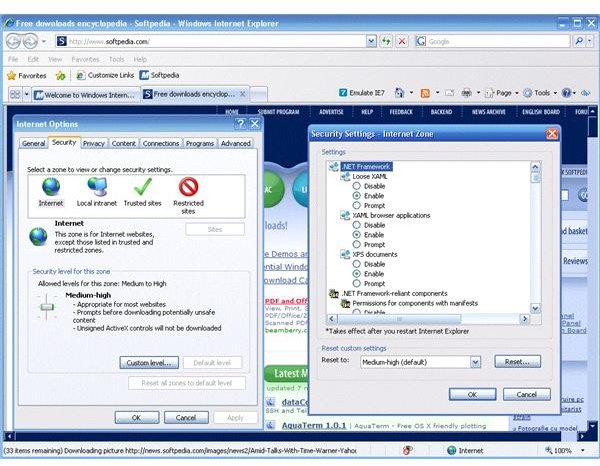
Task: Select the Restricted sites zone icon
Action: pos(188,187)
